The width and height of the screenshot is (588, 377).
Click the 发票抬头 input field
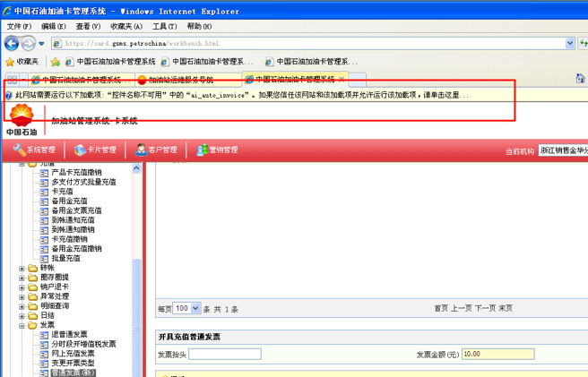tap(224, 354)
